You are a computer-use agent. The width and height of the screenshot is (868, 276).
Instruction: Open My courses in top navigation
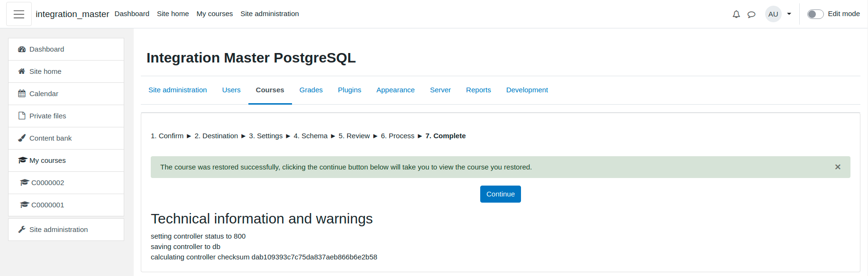tap(215, 14)
